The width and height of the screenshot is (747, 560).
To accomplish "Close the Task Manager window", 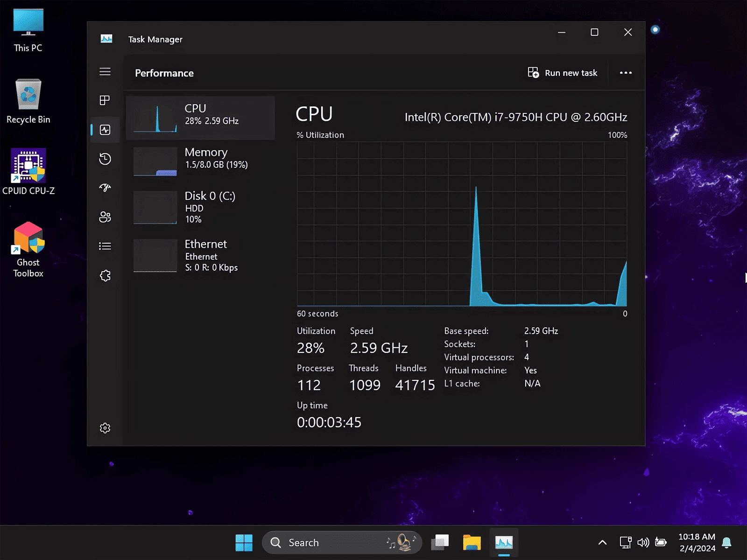I will [628, 32].
